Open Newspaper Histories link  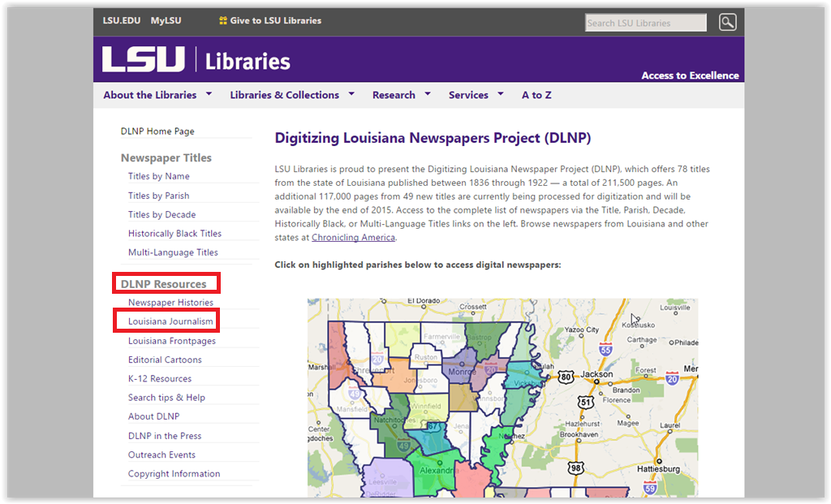click(170, 302)
